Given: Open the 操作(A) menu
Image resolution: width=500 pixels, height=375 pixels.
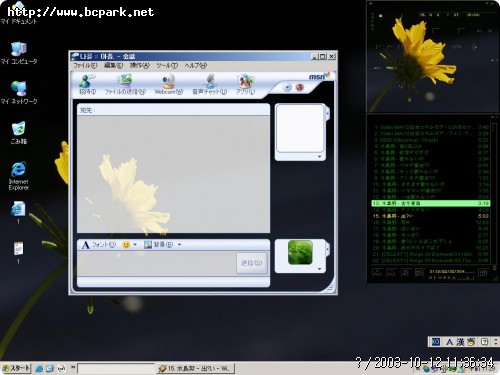Looking at the screenshot, I should (140, 65).
